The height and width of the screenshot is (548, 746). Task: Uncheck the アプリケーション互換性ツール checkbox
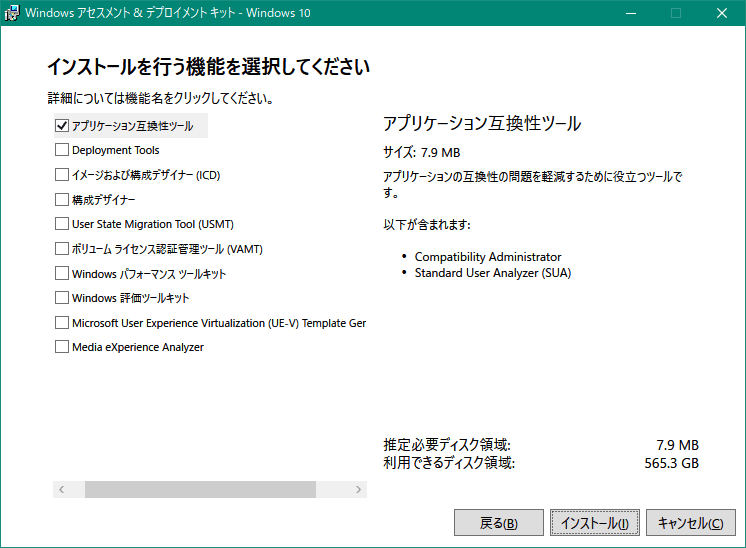[62, 126]
